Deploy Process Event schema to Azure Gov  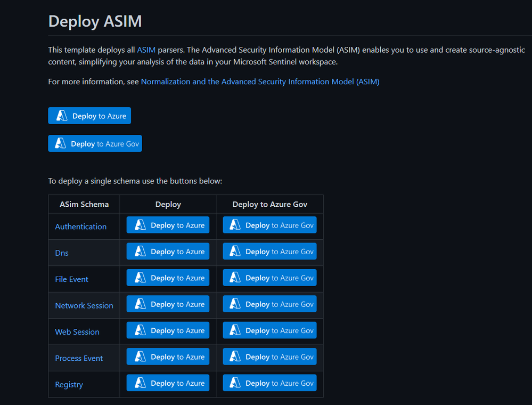click(x=270, y=357)
